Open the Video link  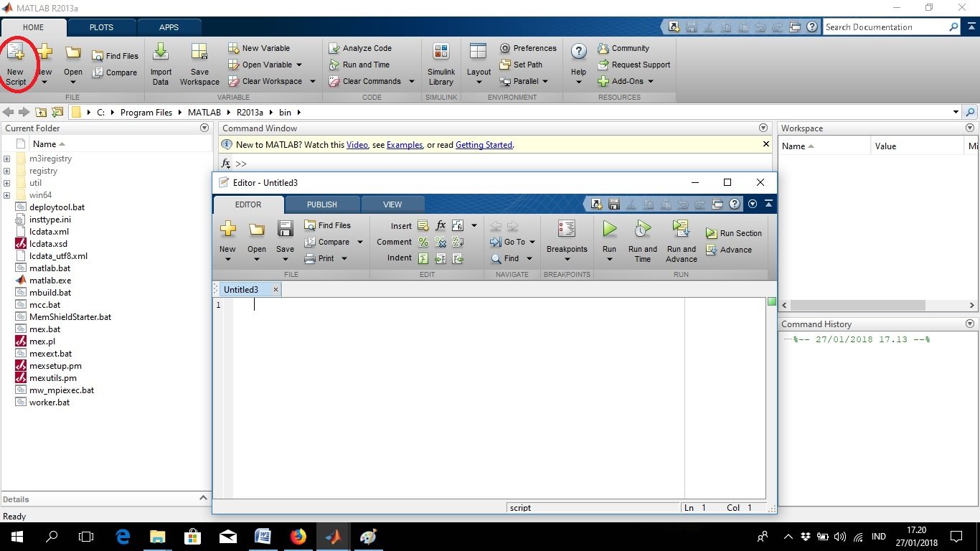point(357,145)
